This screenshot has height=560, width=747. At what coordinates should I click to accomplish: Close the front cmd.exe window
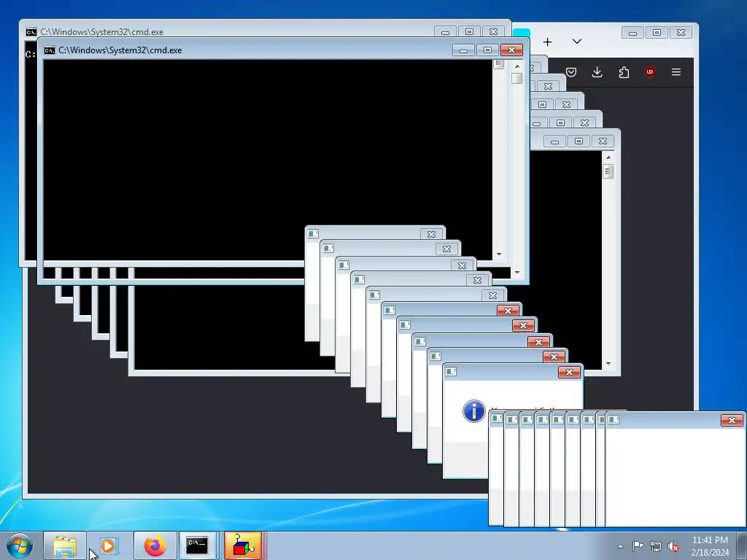click(x=511, y=50)
